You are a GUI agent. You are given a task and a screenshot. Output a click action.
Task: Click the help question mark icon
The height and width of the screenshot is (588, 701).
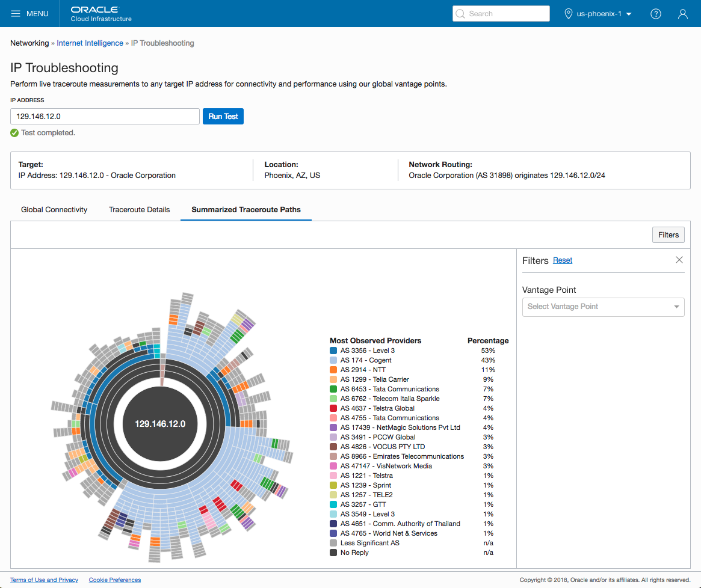(x=656, y=14)
